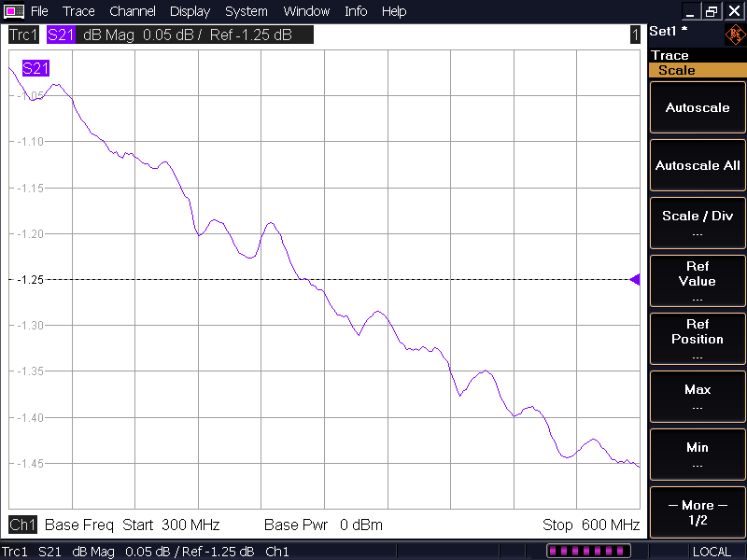Click the purple reference position marker triangle
The height and width of the screenshot is (560, 747).
[x=636, y=279]
